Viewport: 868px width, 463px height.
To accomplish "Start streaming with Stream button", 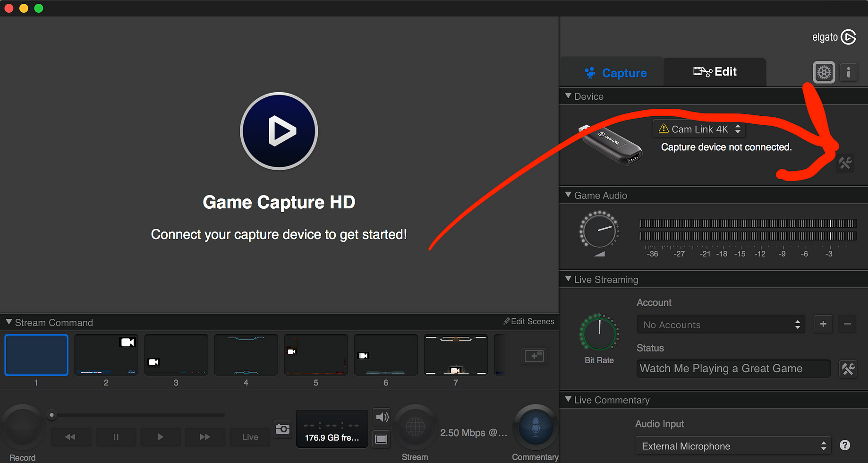I will click(x=415, y=427).
